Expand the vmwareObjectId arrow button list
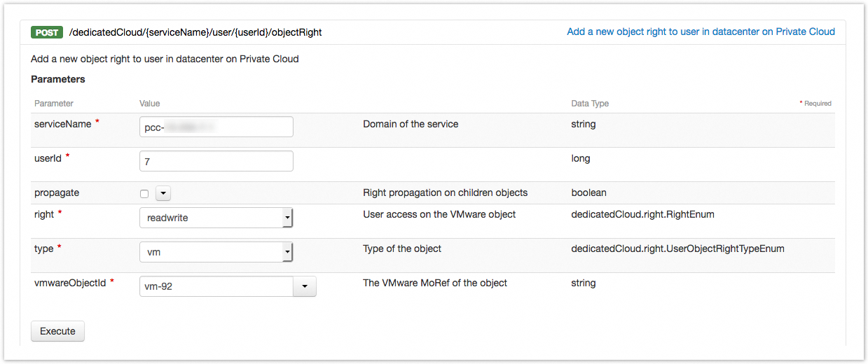 (305, 286)
